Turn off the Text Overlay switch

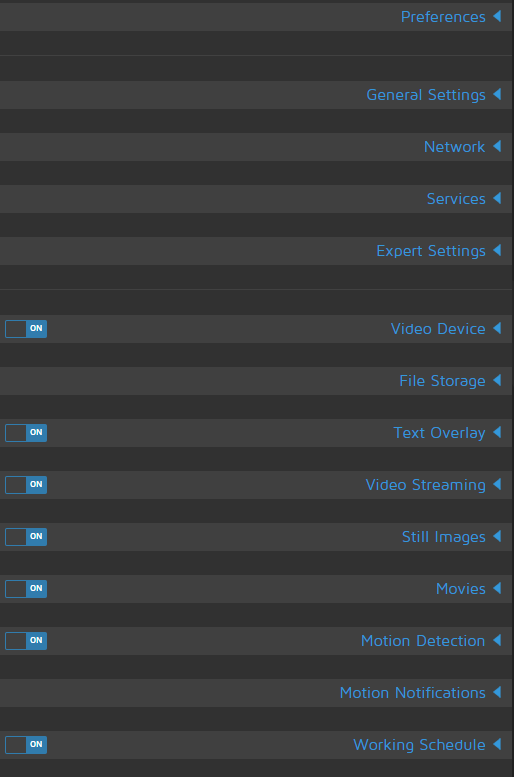tap(26, 433)
